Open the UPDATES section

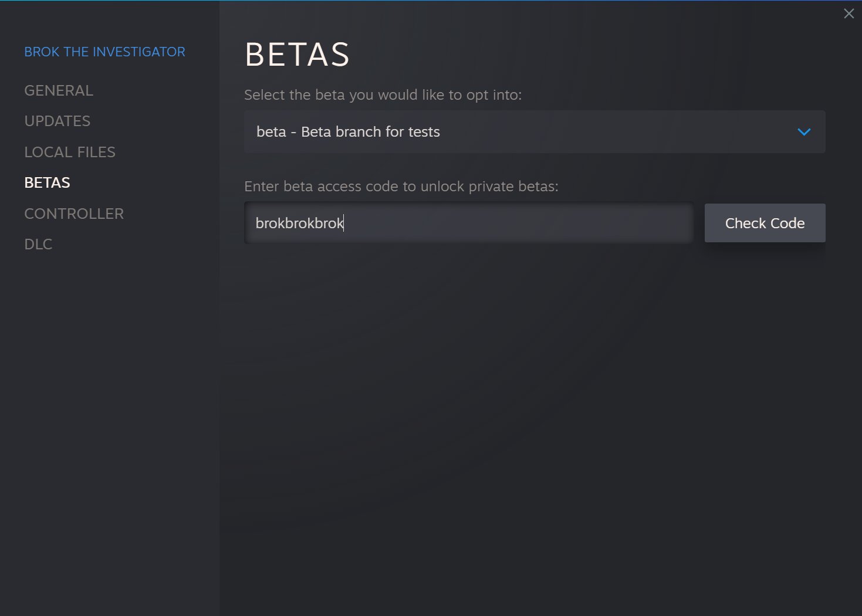[57, 121]
